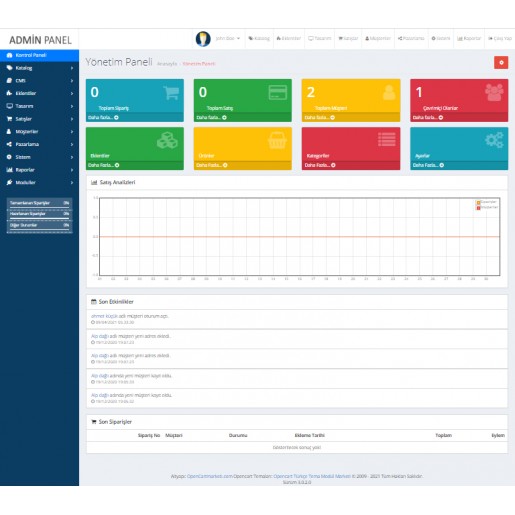Image resolution: width=515 pixels, height=515 pixels.
Task: Click Daha fazla on Toplam Satış card
Action: click(211, 118)
